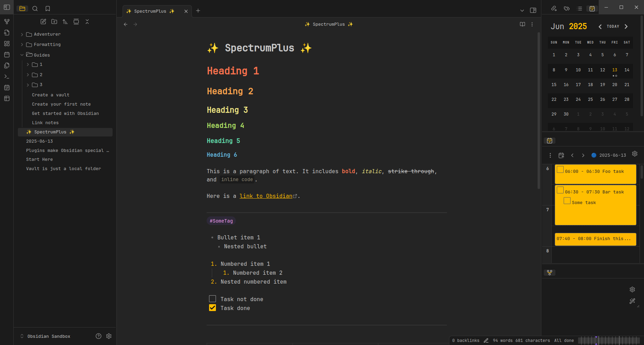Go to next month in calendar
Image resolution: width=644 pixels, height=345 pixels.
[x=626, y=26]
